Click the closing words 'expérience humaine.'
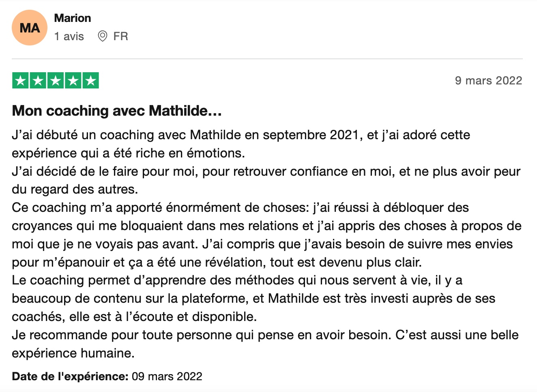 [x=73, y=353]
